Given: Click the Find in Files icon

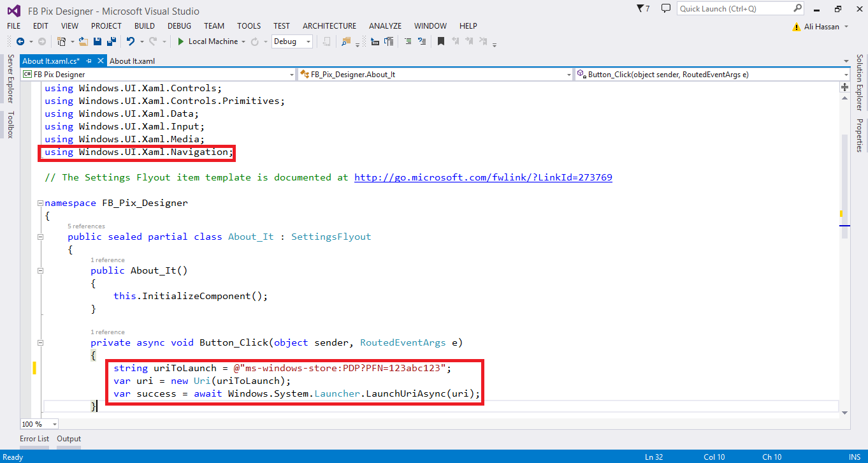Looking at the screenshot, I should point(345,41).
